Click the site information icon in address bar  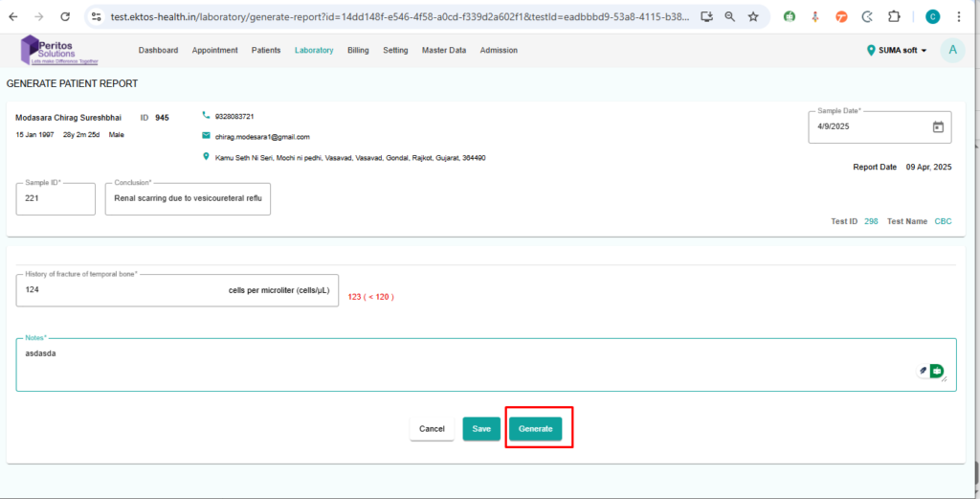coord(97,17)
